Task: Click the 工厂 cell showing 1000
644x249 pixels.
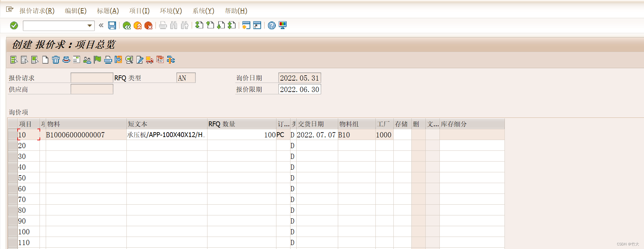Action: tap(385, 134)
